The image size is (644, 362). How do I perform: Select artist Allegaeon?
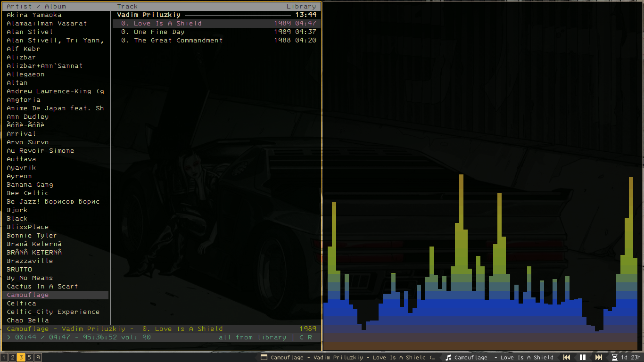[x=25, y=74]
